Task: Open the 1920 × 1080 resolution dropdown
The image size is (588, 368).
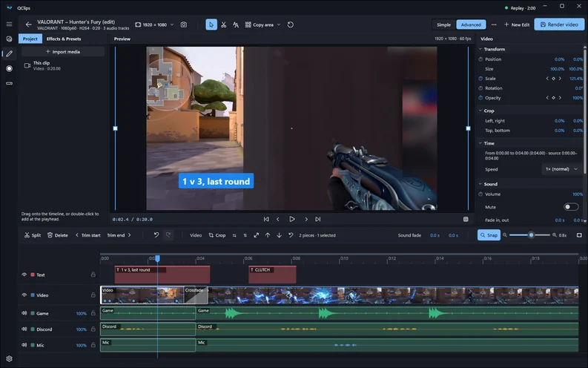Action: pos(154,24)
